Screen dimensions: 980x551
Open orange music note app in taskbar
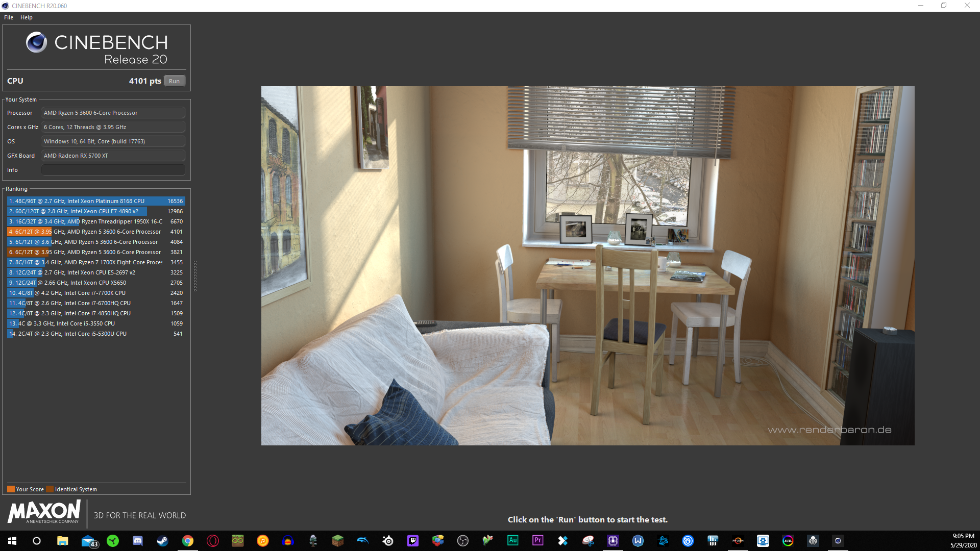pyautogui.click(x=263, y=541)
